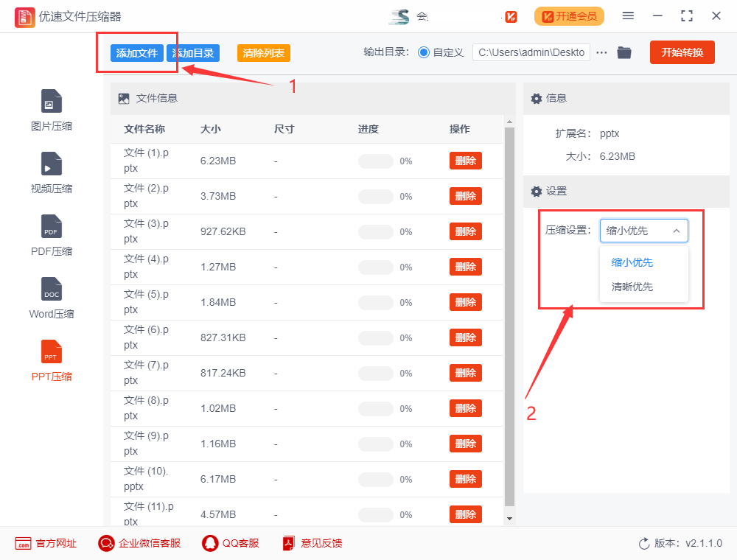This screenshot has width=737, height=560.
Task: Click progress bar of 文件 (1).pptx
Action: pos(376,161)
